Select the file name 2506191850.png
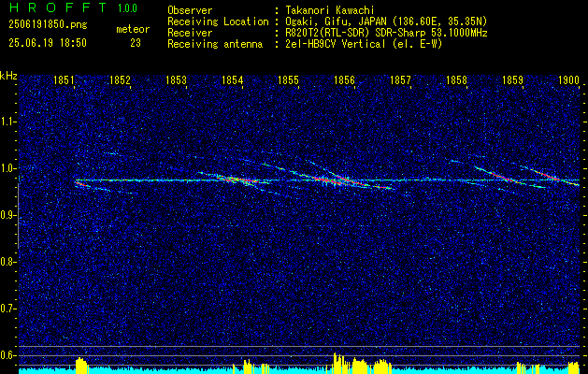The width and height of the screenshot is (588, 374). (x=48, y=25)
